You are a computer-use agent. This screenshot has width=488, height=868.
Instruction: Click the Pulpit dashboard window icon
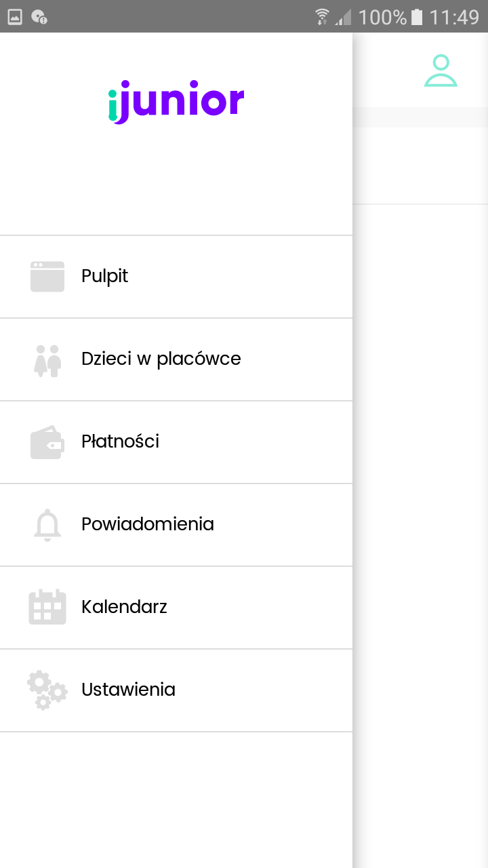(47, 277)
